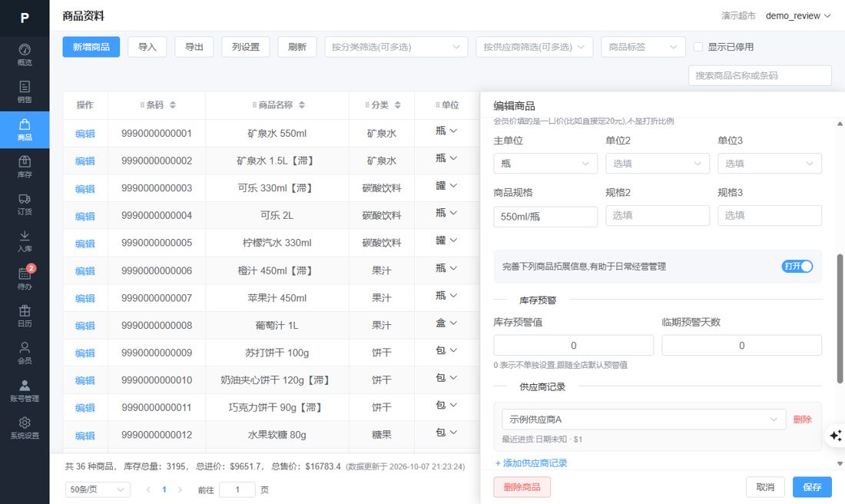Select the 商品 products sidebar icon

(x=25, y=130)
